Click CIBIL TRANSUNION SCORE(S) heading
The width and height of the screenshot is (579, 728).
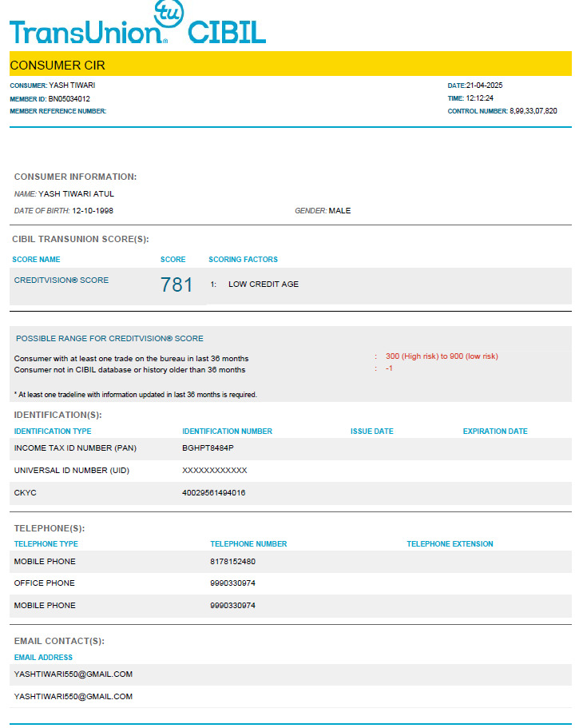81,239
